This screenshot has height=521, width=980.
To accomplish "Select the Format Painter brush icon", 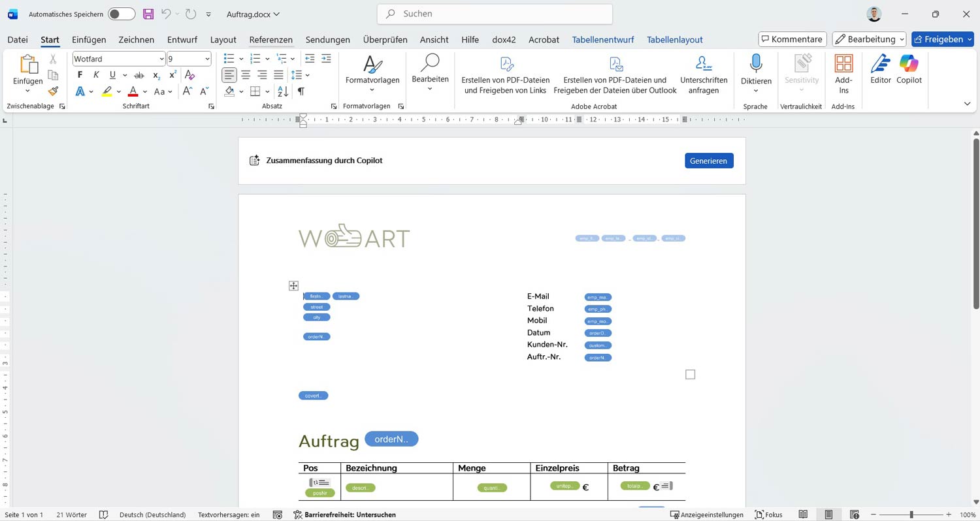I will tap(52, 91).
